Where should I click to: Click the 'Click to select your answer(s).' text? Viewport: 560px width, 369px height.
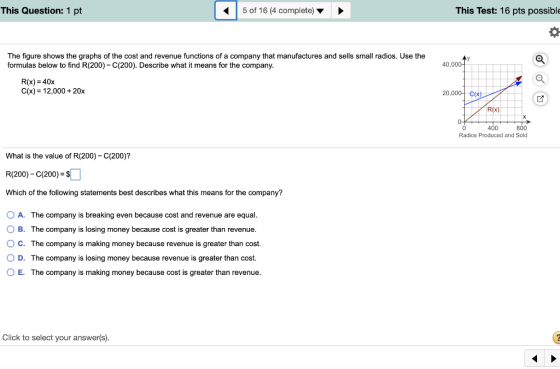click(x=56, y=338)
